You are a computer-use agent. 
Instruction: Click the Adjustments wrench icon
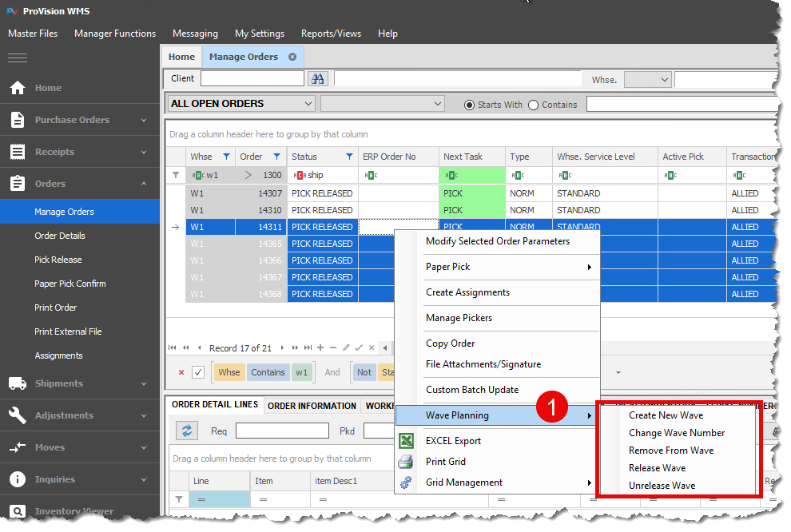coord(18,415)
